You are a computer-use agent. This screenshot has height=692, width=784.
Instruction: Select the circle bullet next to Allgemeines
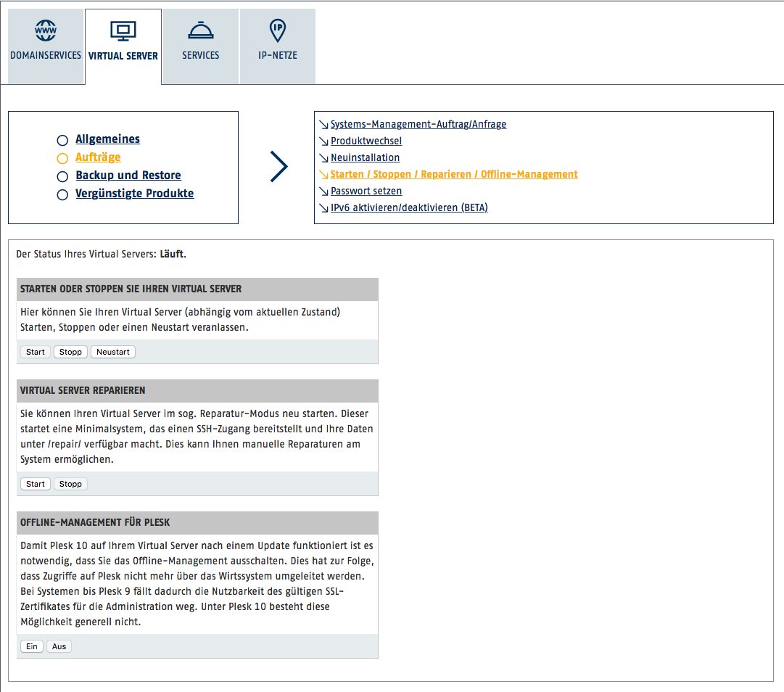[x=62, y=140]
